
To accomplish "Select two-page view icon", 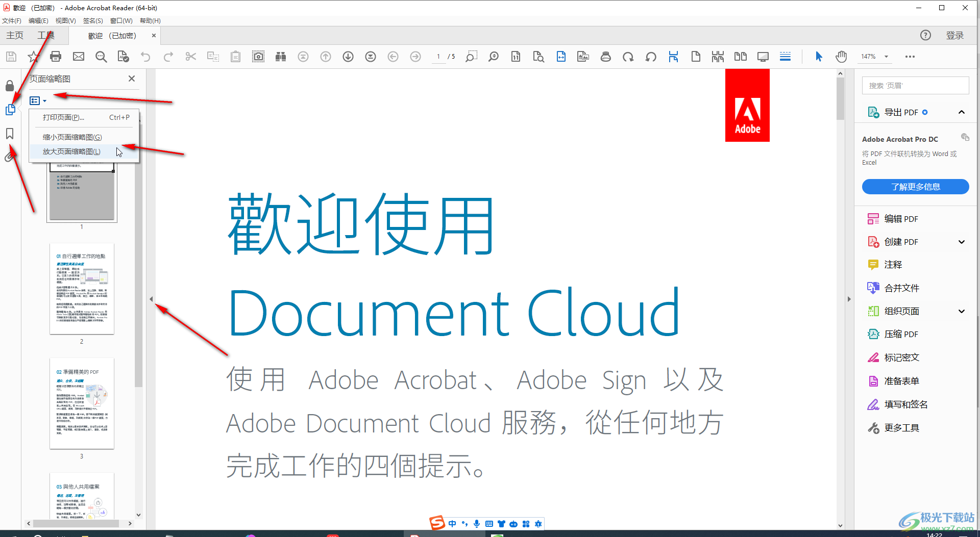I will [x=741, y=57].
